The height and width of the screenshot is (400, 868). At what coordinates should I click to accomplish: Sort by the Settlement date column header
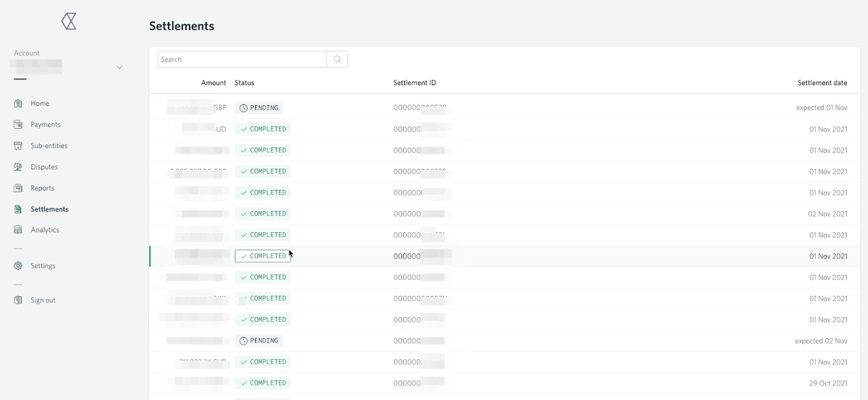(822, 82)
